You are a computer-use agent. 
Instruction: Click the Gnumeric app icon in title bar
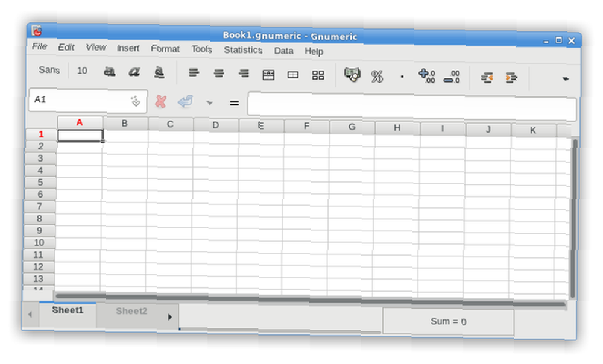point(37,30)
